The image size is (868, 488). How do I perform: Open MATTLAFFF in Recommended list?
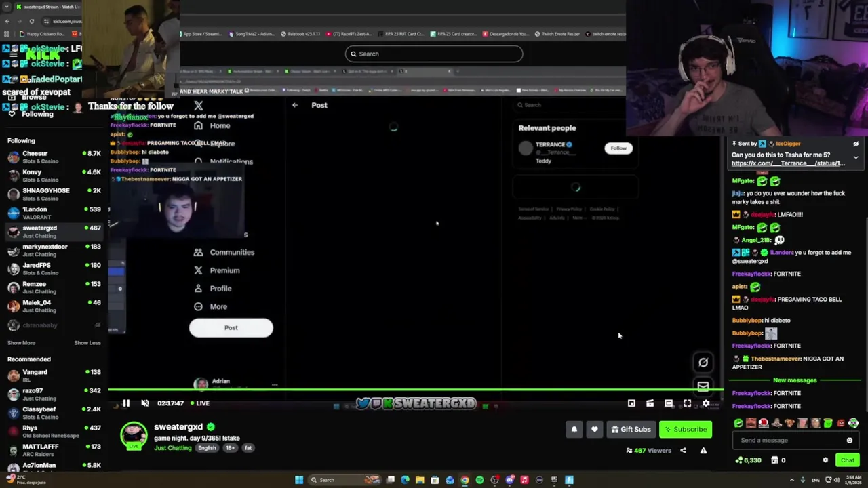[53, 450]
